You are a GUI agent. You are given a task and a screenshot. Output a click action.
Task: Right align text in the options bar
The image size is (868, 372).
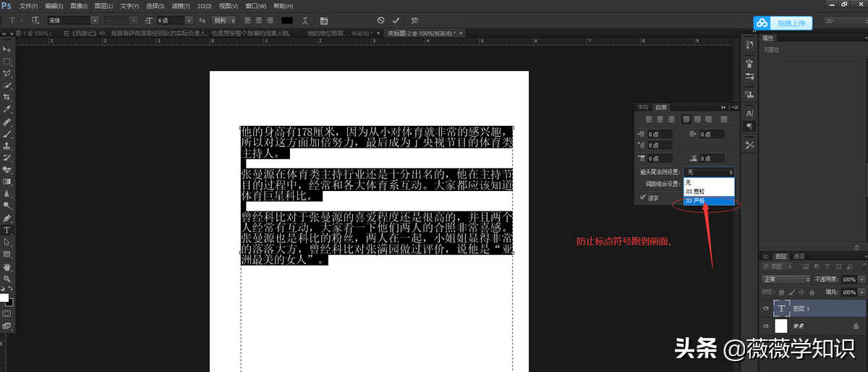point(271,20)
